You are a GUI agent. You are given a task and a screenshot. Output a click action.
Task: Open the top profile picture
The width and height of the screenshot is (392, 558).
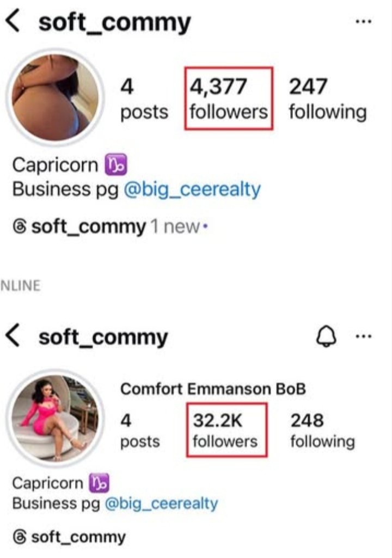[55, 97]
